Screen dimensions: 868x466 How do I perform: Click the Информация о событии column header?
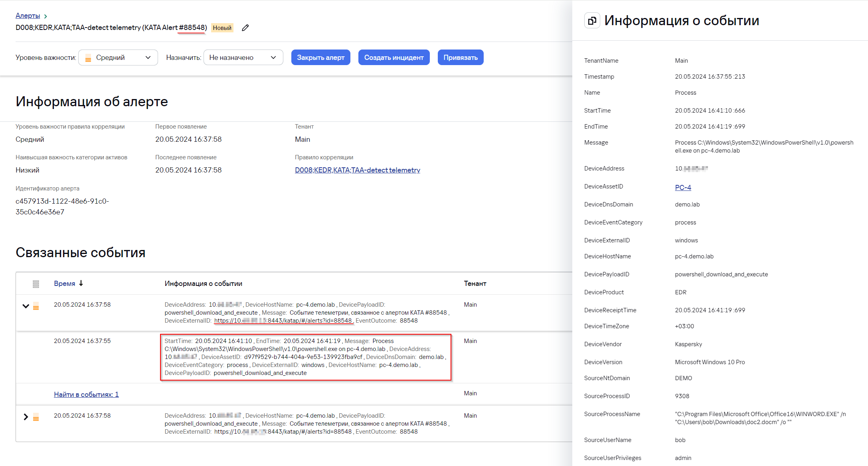pyautogui.click(x=204, y=284)
